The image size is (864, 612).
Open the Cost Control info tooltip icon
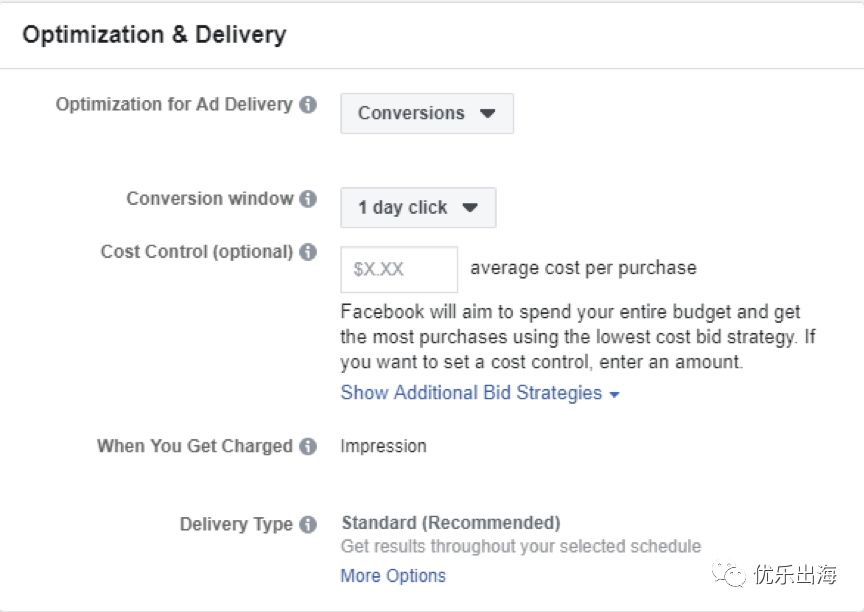click(308, 252)
